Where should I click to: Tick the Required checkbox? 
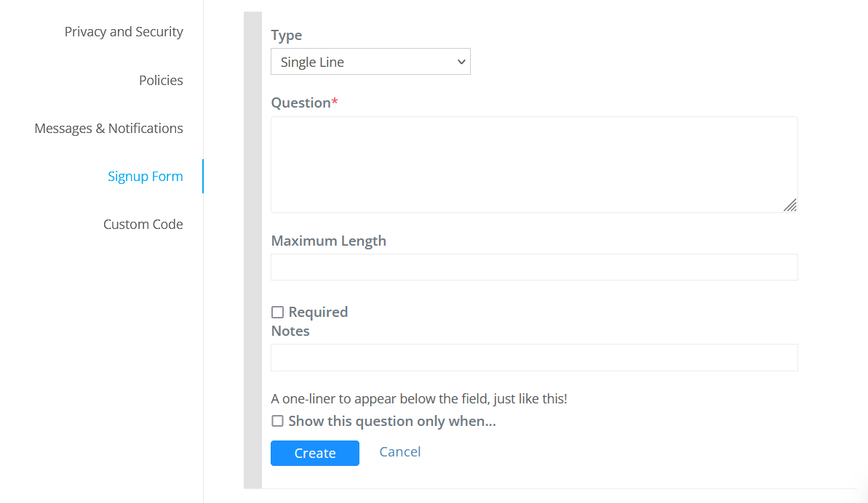point(277,313)
